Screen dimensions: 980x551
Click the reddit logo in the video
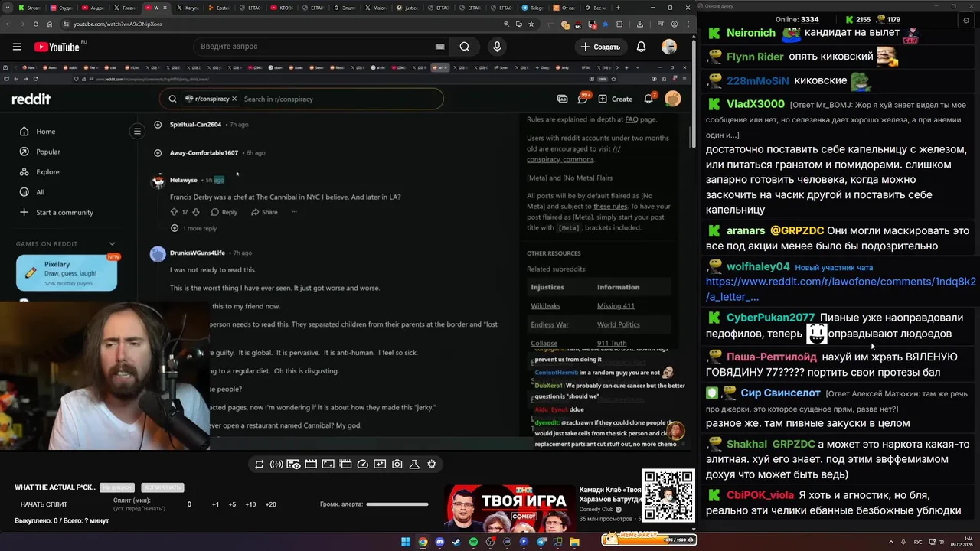point(31,99)
